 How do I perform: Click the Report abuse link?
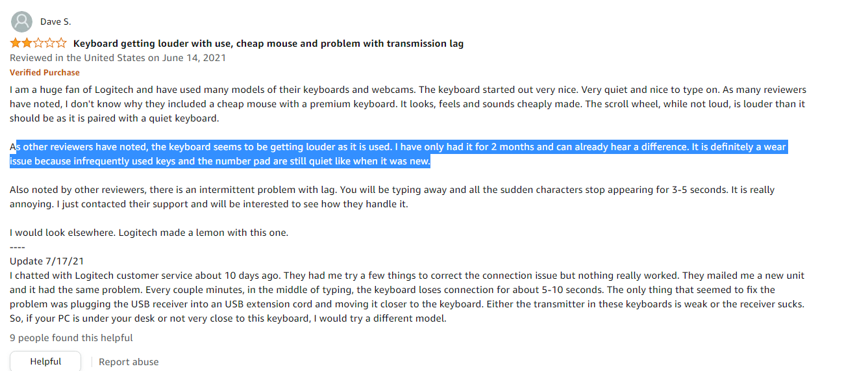(129, 362)
